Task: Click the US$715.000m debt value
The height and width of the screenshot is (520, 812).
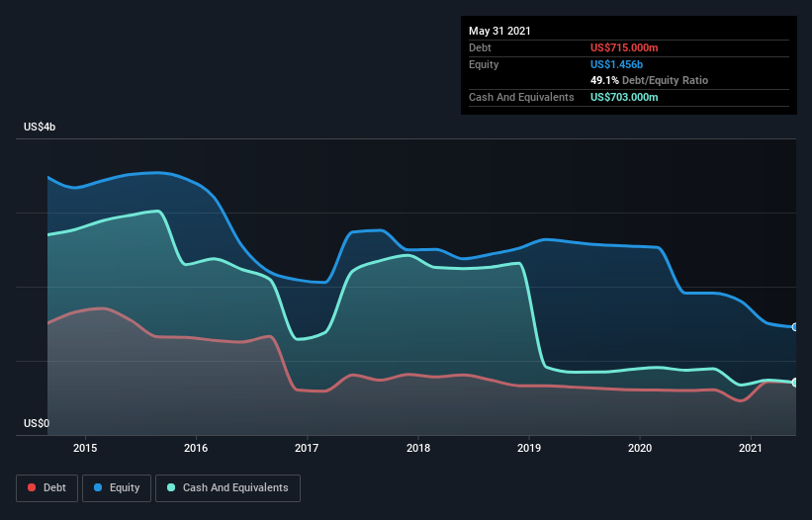Action: click(x=624, y=47)
